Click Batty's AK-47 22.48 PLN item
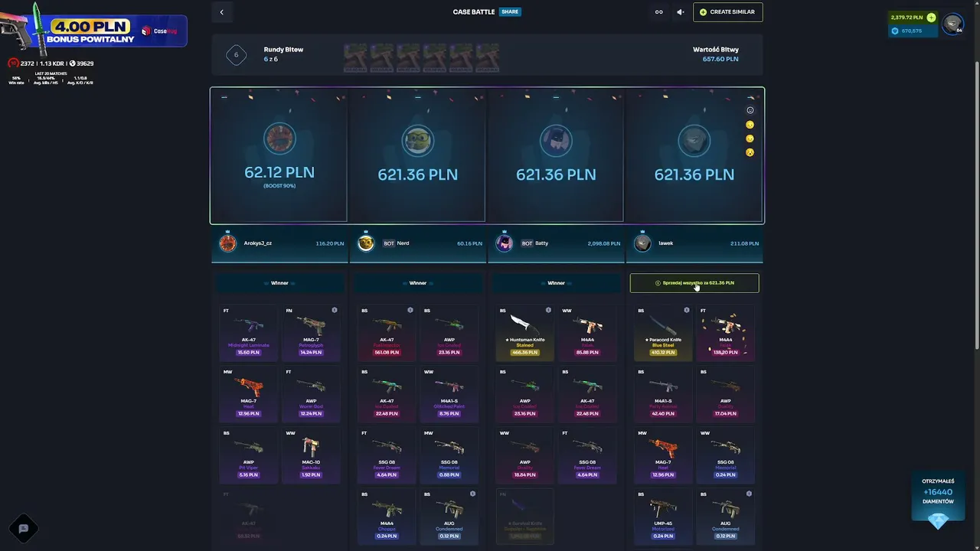The image size is (980, 551). [587, 394]
